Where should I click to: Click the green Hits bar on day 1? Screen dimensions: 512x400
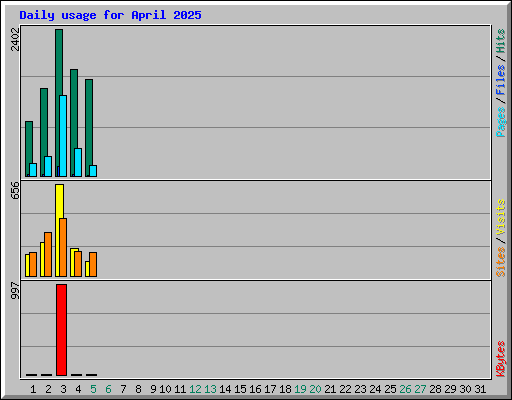click(x=28, y=149)
